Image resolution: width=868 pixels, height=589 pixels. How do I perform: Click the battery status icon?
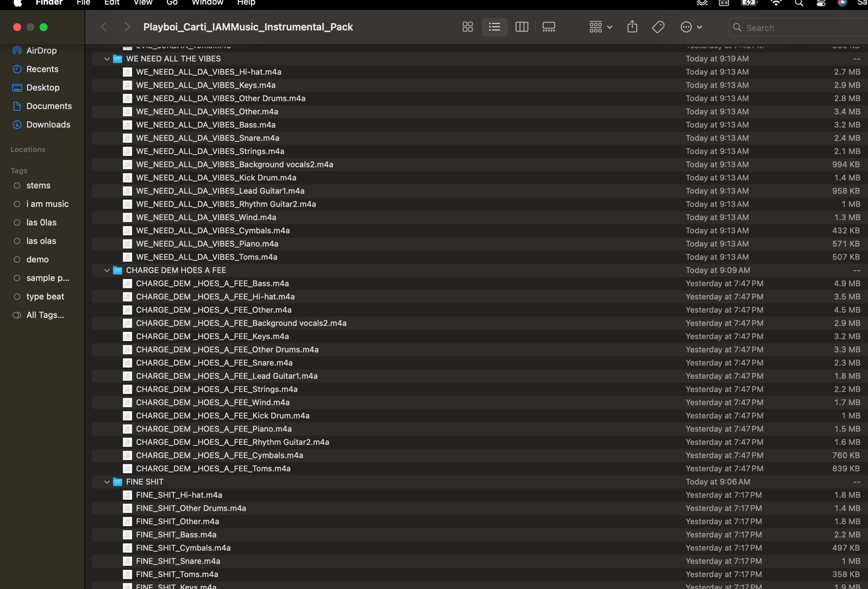(749, 3)
